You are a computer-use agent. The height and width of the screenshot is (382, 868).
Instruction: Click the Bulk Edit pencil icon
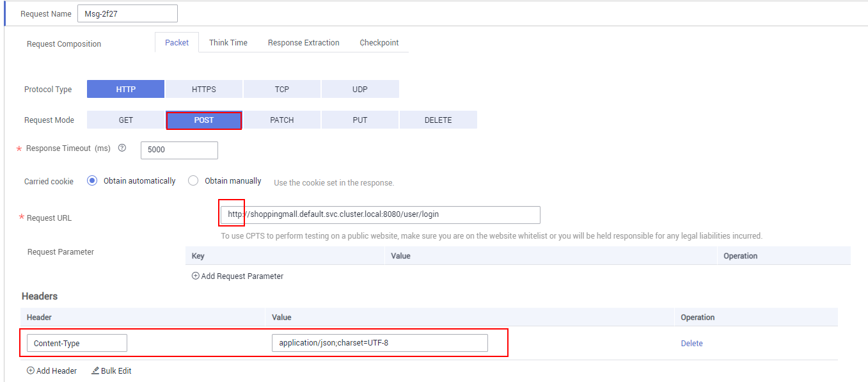pyautogui.click(x=95, y=370)
